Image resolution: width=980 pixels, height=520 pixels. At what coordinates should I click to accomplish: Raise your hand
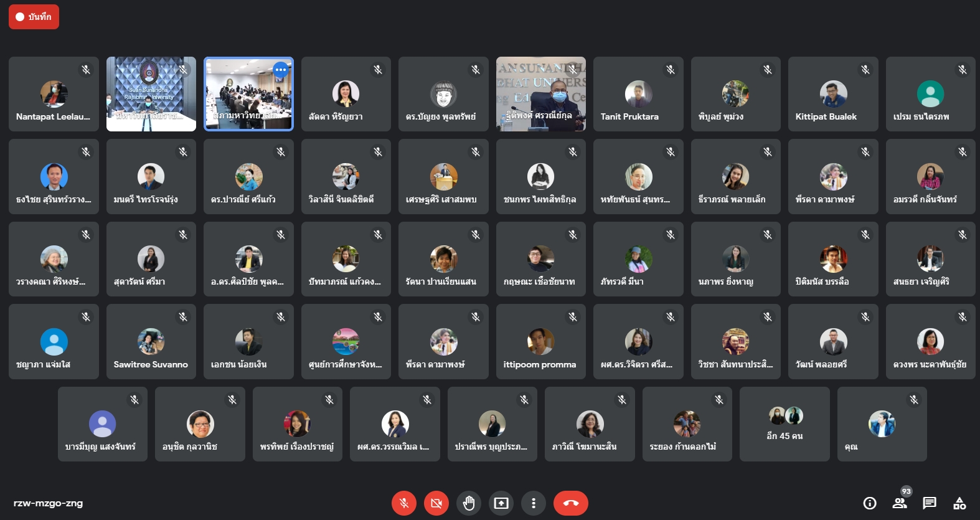(x=469, y=503)
